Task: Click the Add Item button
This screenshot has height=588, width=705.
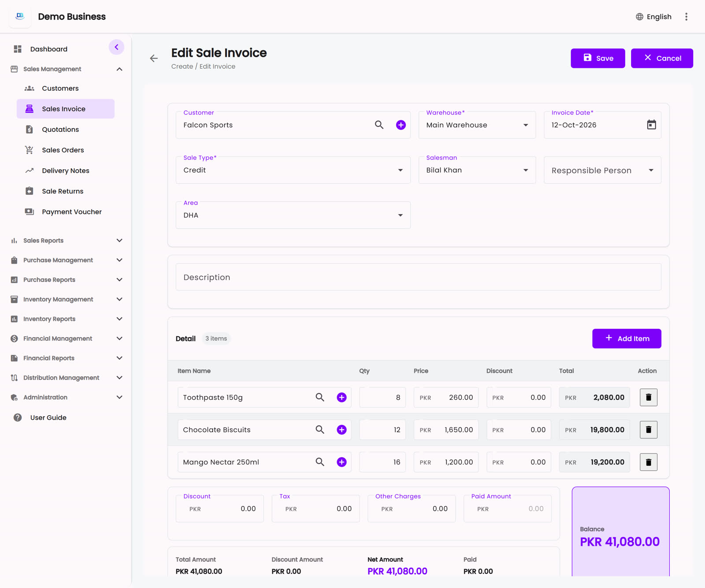Action: point(626,339)
